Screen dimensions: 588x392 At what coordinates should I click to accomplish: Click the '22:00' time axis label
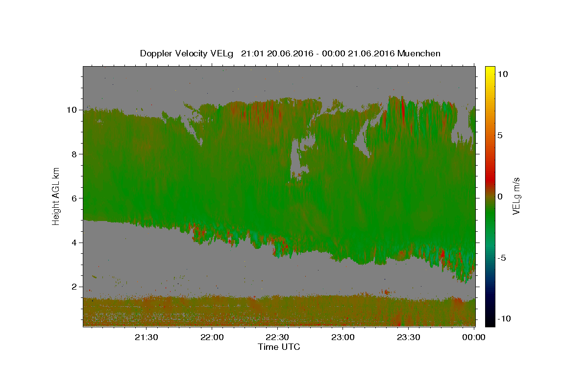click(x=212, y=337)
